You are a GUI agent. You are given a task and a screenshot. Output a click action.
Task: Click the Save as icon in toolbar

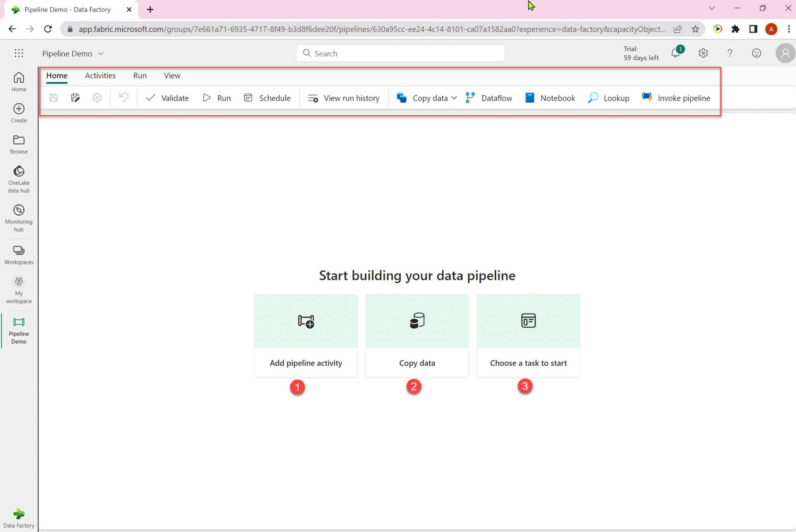click(x=75, y=98)
